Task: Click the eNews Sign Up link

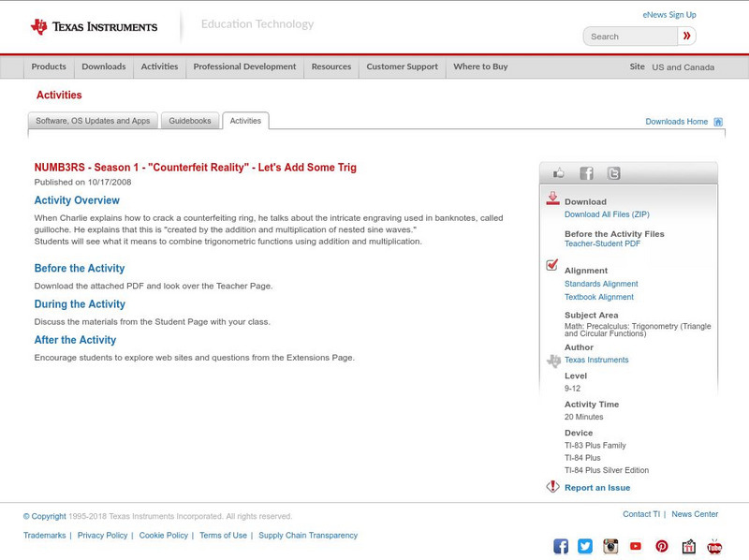Action: [x=669, y=15]
